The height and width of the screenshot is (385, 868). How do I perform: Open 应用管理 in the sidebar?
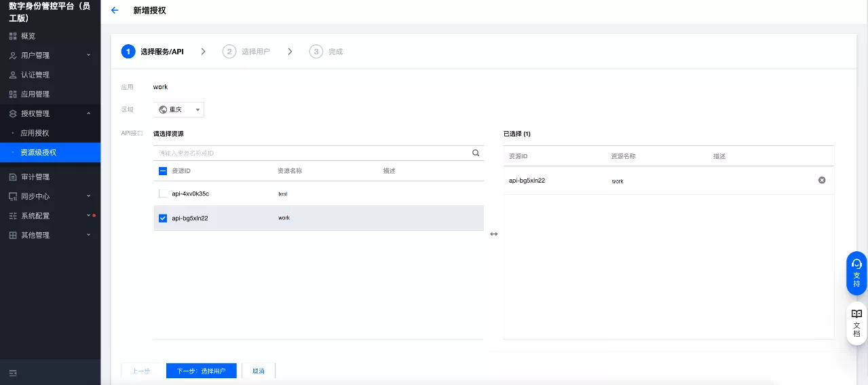tap(35, 94)
